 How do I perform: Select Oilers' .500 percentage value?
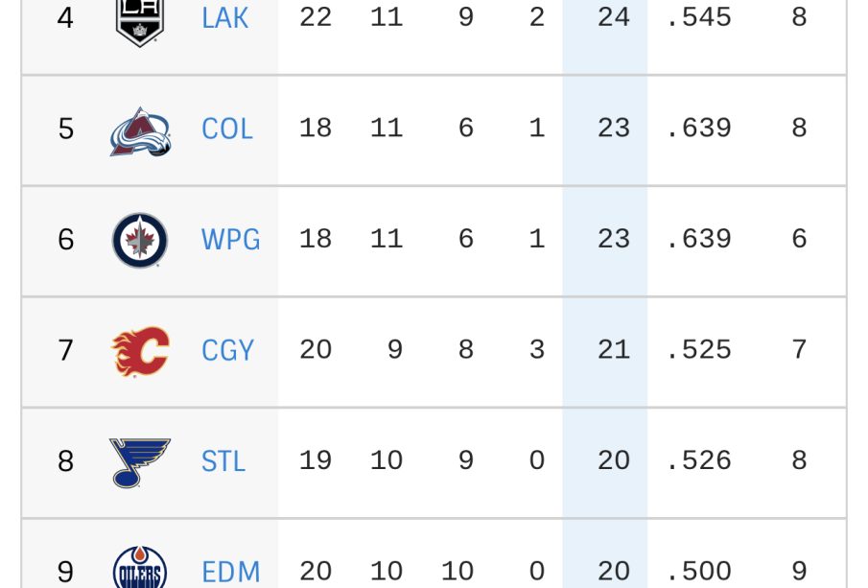[x=698, y=571]
